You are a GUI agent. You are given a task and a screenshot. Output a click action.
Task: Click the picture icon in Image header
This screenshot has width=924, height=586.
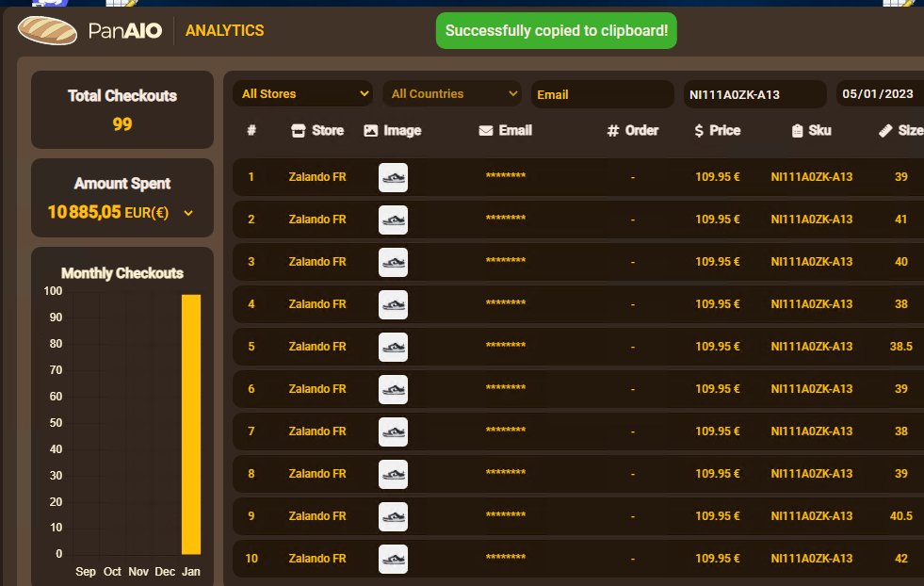tap(371, 131)
